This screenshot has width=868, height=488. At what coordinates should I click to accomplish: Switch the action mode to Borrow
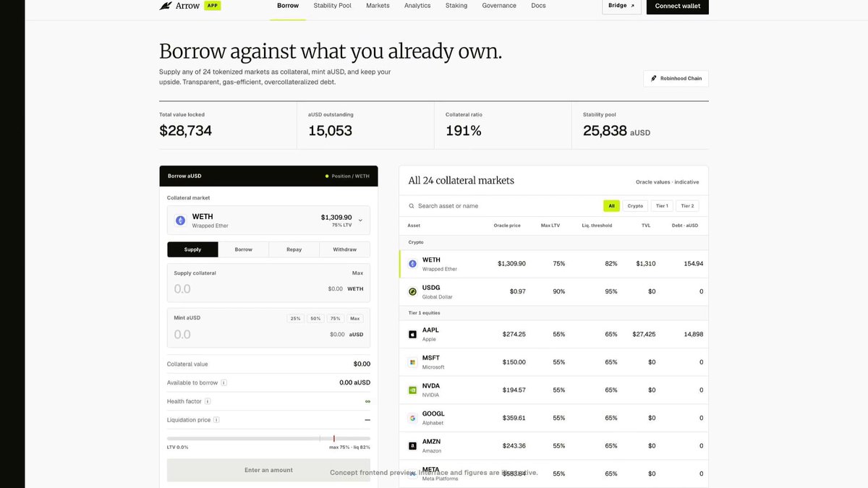[x=244, y=249]
